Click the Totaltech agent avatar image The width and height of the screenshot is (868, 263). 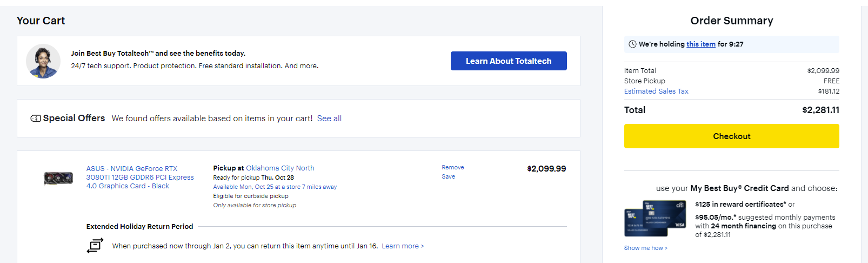(43, 61)
